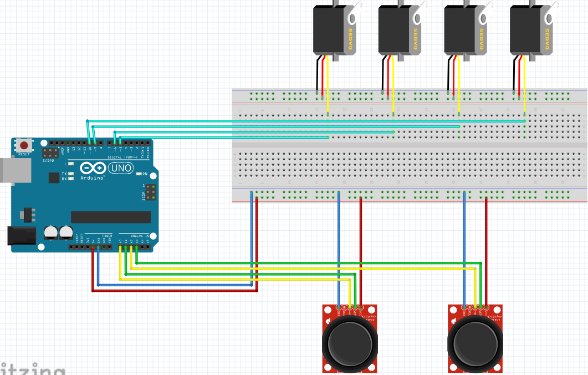588x375 pixels.
Task: Select the leftmost servo motor
Action: coord(337,30)
